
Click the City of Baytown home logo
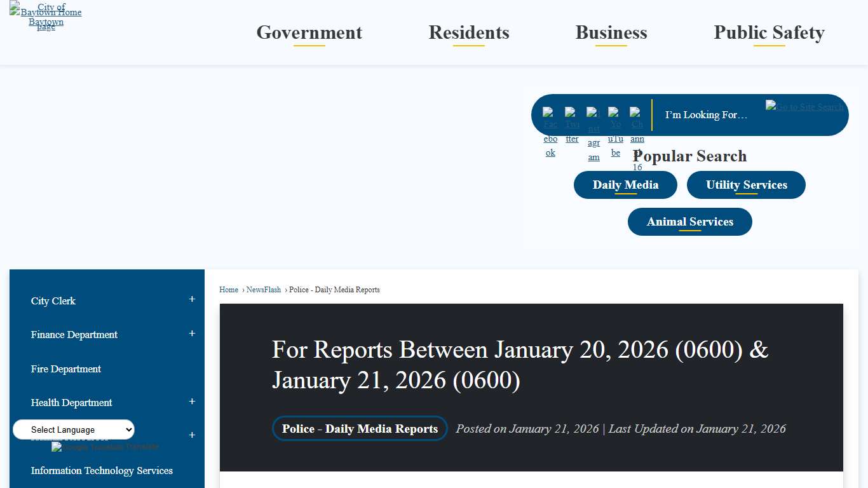pyautogui.click(x=46, y=16)
